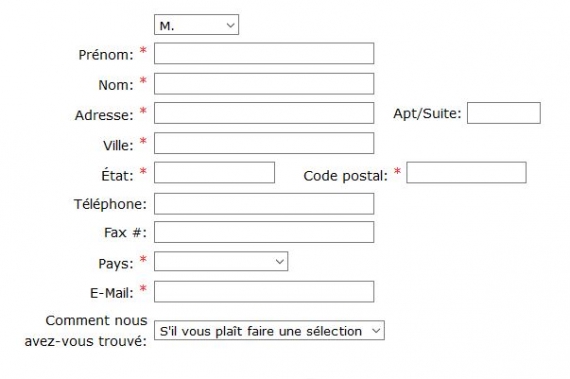Click the État text field

click(214, 173)
